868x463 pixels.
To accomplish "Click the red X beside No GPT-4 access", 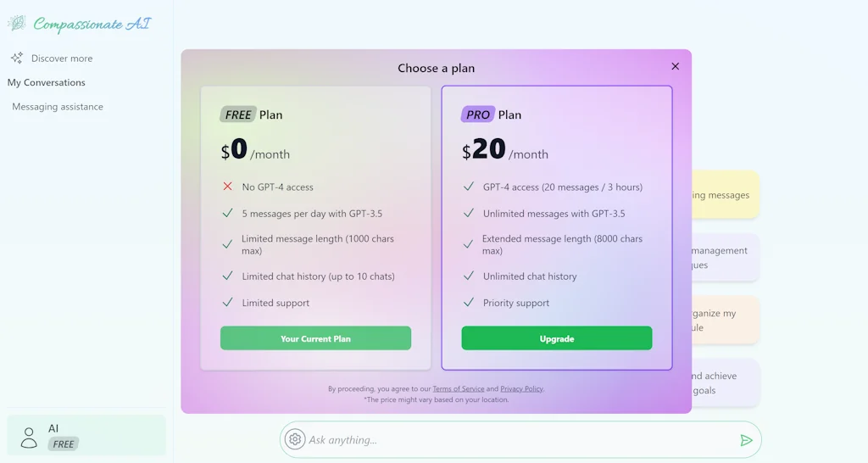I will point(227,187).
